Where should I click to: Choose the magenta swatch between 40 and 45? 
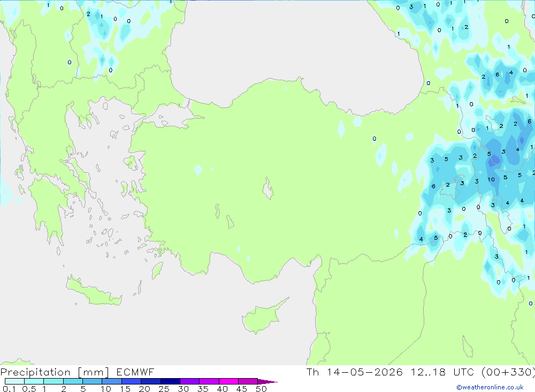[228, 381]
